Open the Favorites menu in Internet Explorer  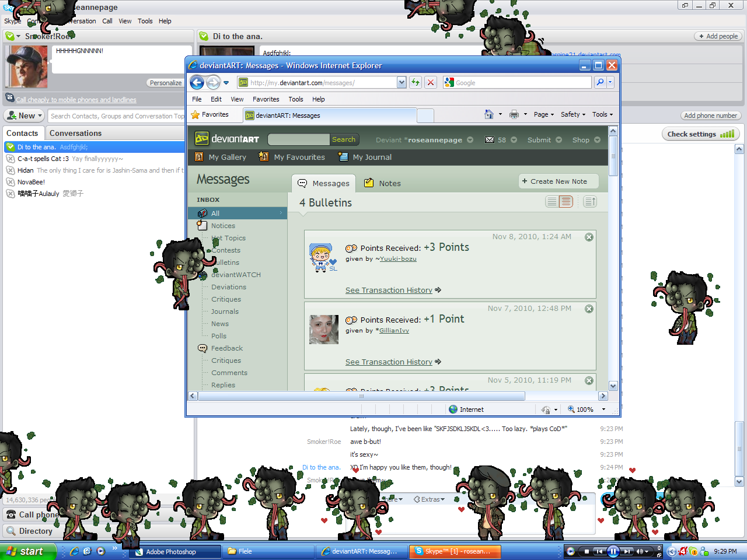266,99
